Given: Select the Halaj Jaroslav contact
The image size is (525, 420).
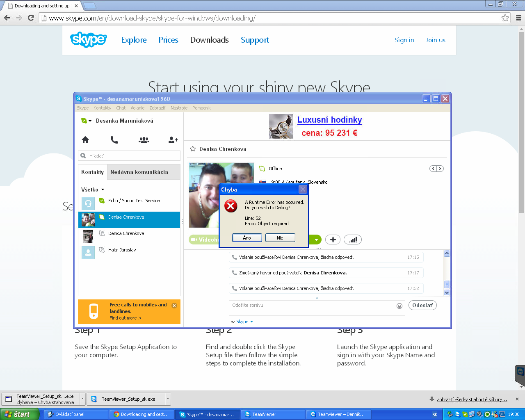Looking at the screenshot, I should [129, 252].
